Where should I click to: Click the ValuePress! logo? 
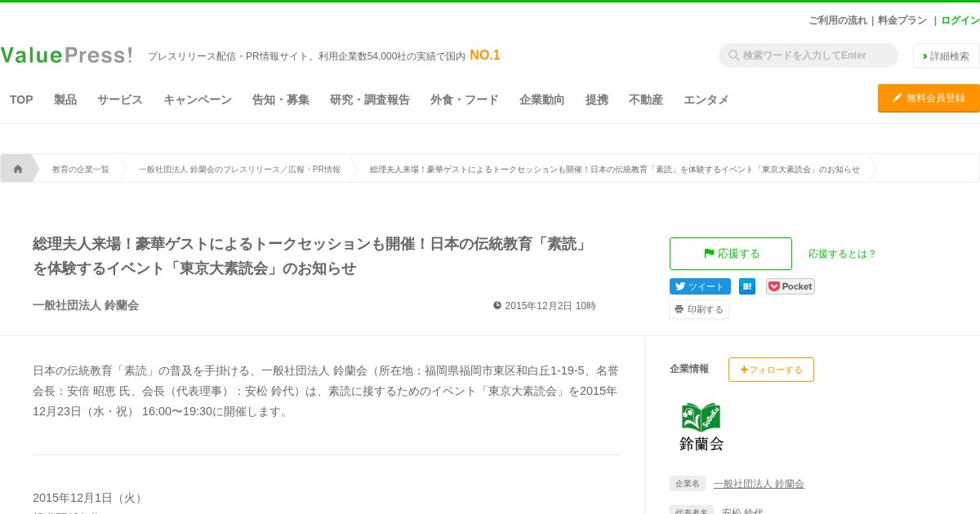pos(66,55)
